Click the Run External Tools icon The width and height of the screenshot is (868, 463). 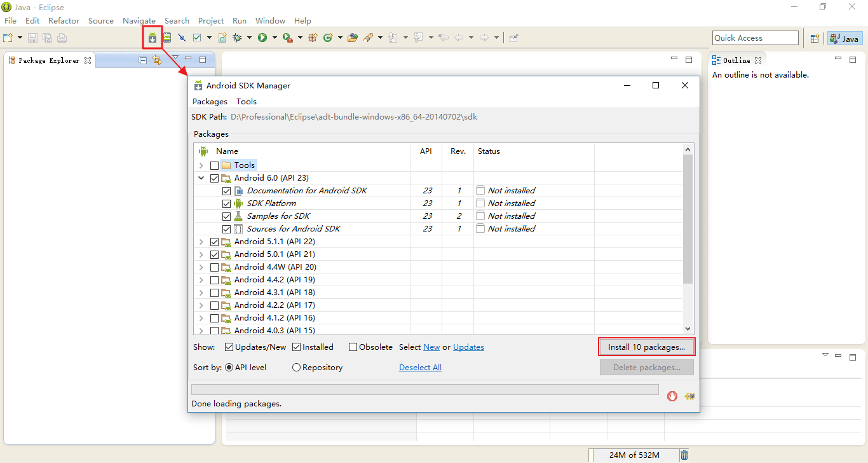(x=287, y=38)
